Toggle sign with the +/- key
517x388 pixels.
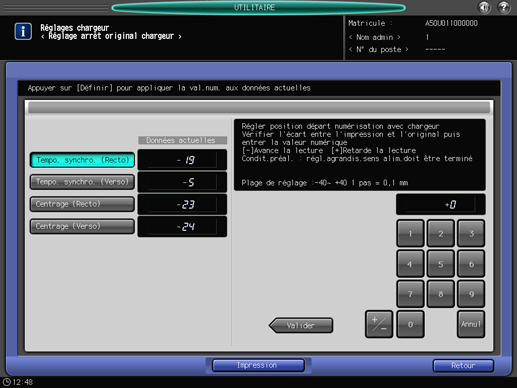[x=379, y=324]
